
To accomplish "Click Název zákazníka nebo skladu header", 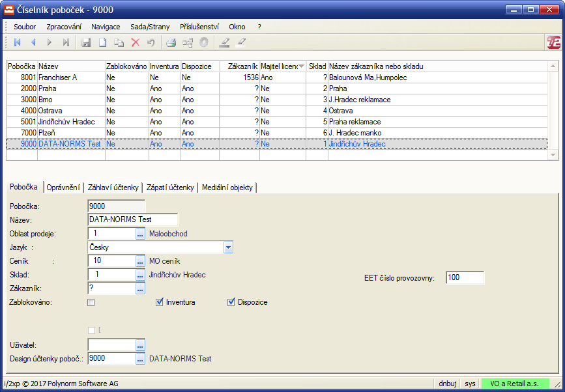I will coord(437,66).
